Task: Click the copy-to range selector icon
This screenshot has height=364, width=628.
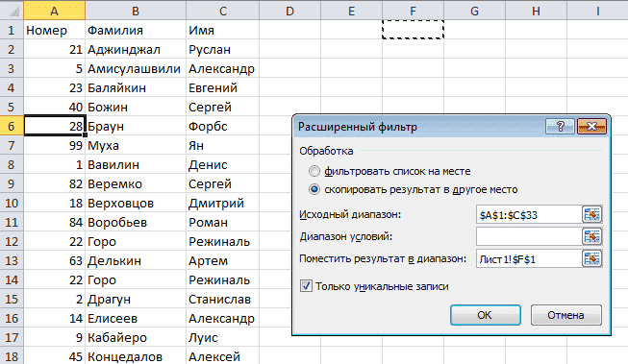Action: (591, 258)
